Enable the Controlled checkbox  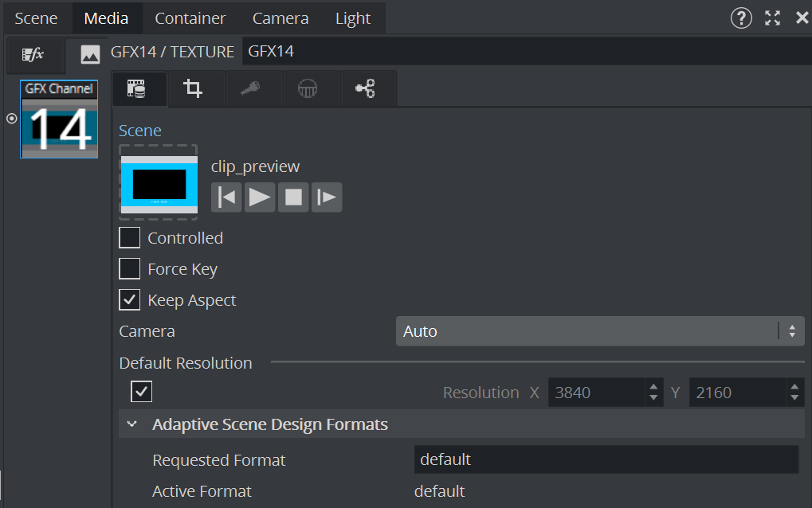[129, 238]
